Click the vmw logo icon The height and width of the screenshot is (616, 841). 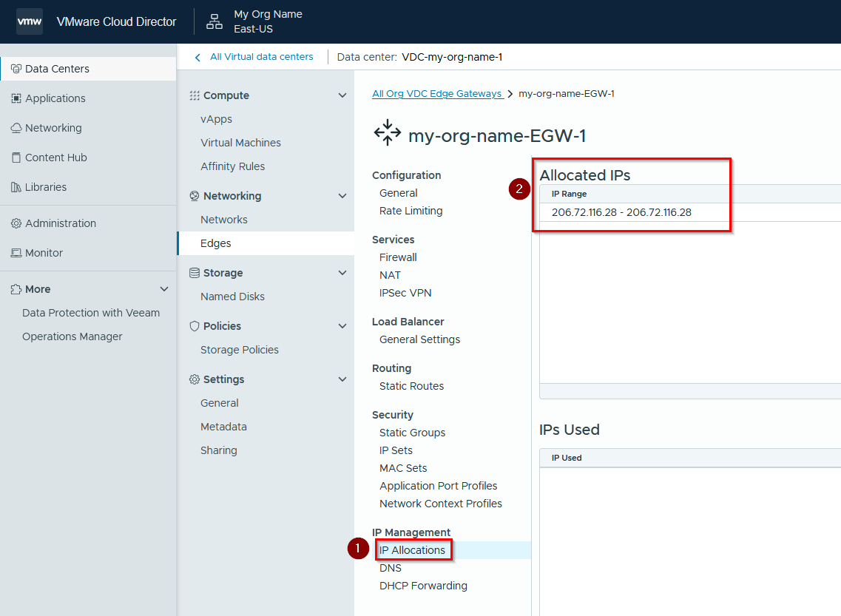click(30, 21)
